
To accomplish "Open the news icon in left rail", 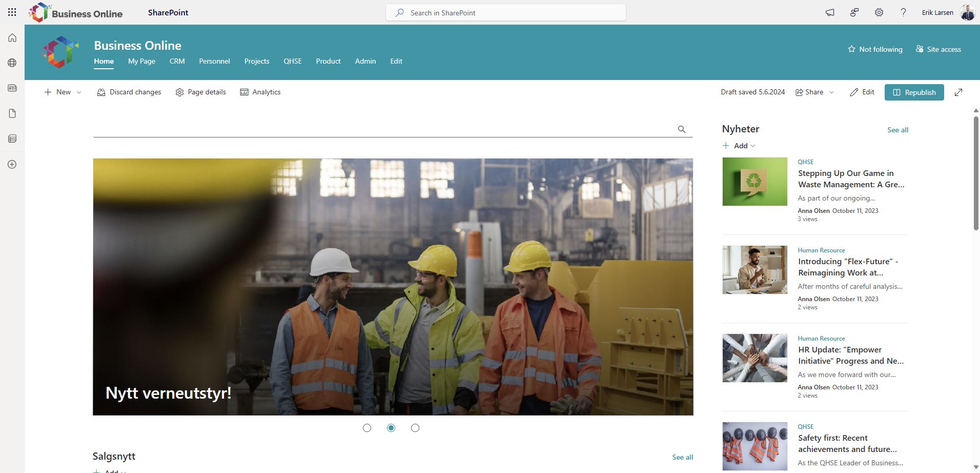I will (x=12, y=88).
